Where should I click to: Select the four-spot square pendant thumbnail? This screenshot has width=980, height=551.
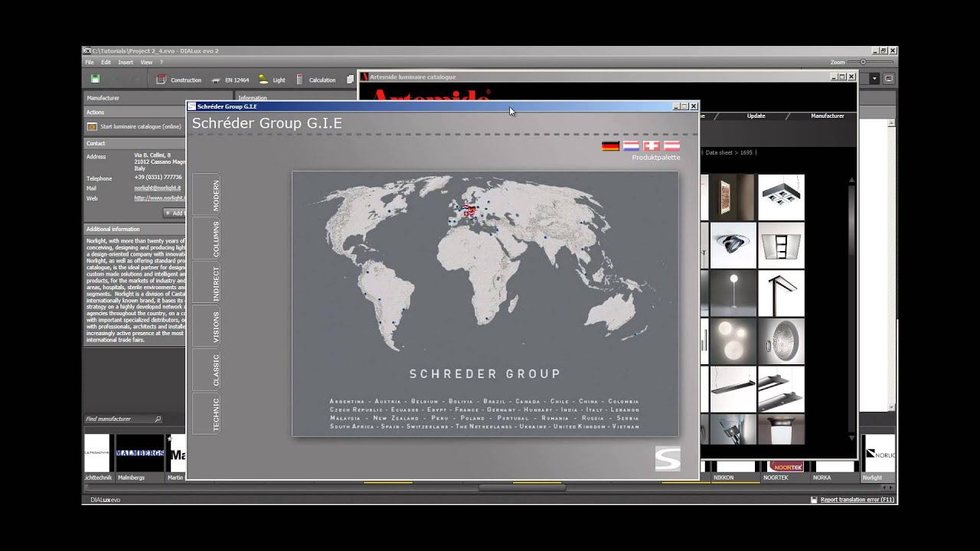click(x=781, y=197)
